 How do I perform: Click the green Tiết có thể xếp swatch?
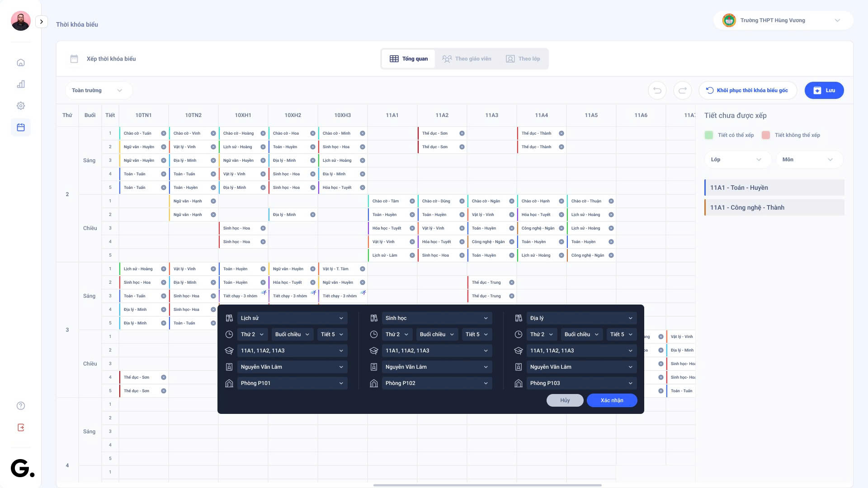[709, 135]
